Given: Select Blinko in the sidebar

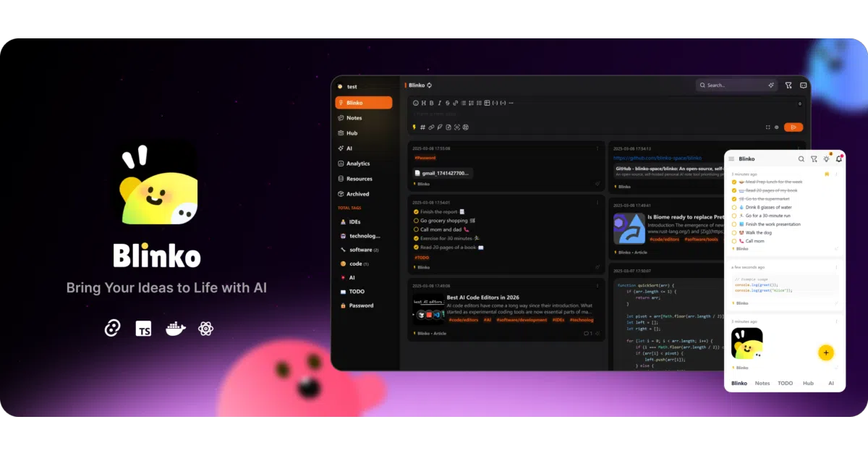Looking at the screenshot, I should point(364,103).
